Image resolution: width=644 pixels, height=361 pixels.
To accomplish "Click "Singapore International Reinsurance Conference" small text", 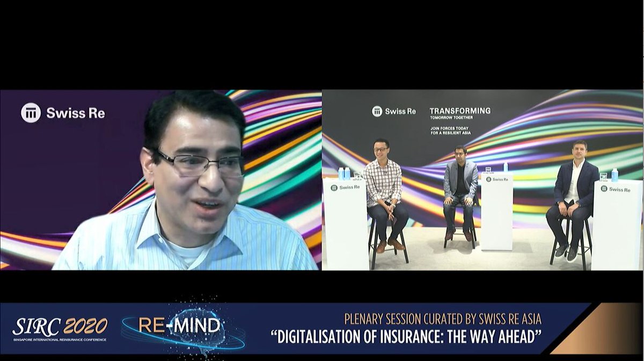I will [x=60, y=340].
